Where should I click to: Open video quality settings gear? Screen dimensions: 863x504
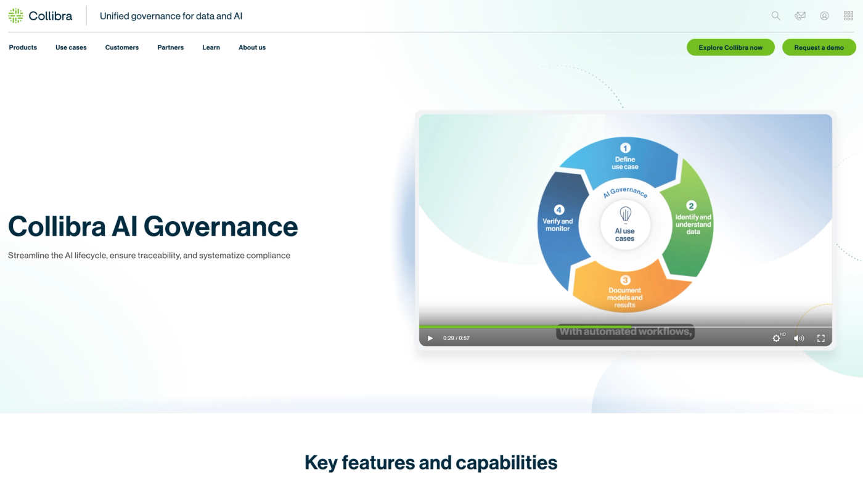point(777,338)
